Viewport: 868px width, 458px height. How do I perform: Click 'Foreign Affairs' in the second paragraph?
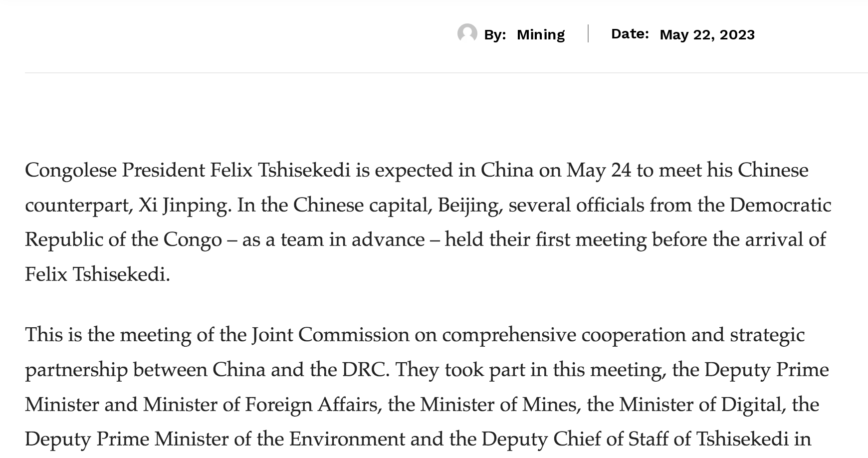click(x=313, y=405)
